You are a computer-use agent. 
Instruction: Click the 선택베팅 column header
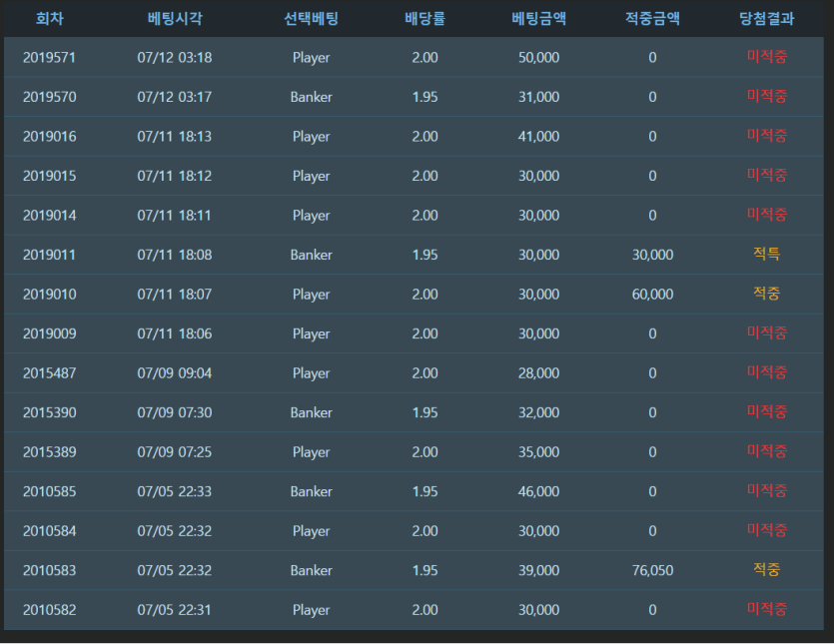pos(312,19)
